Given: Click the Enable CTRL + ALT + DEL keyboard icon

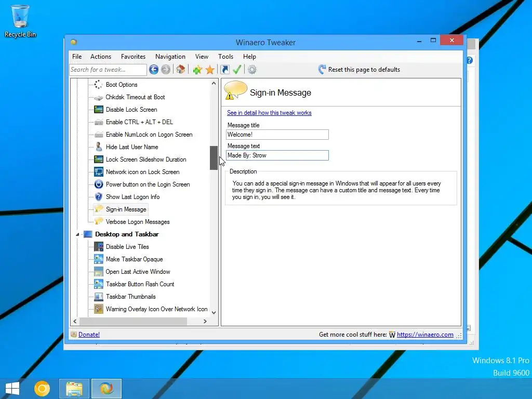Looking at the screenshot, I should tap(98, 122).
